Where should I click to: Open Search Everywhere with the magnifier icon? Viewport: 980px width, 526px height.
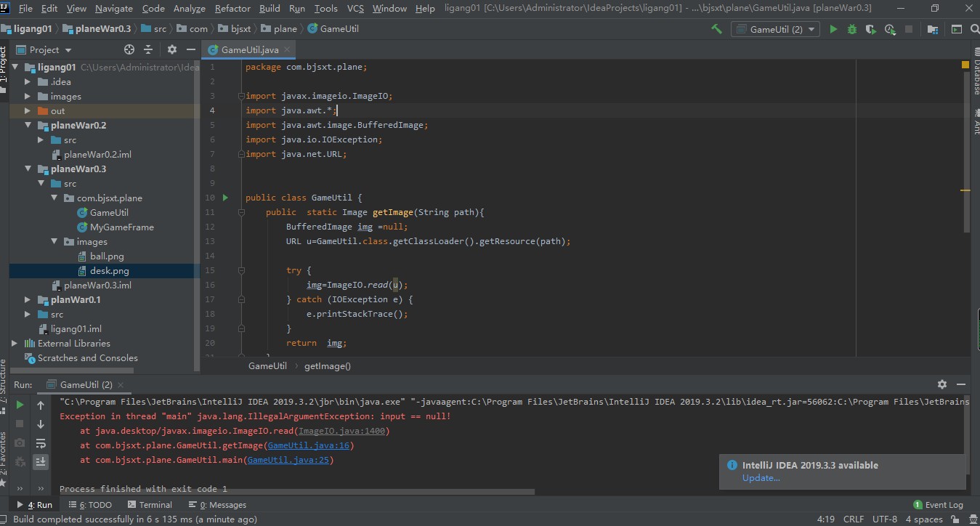974,29
